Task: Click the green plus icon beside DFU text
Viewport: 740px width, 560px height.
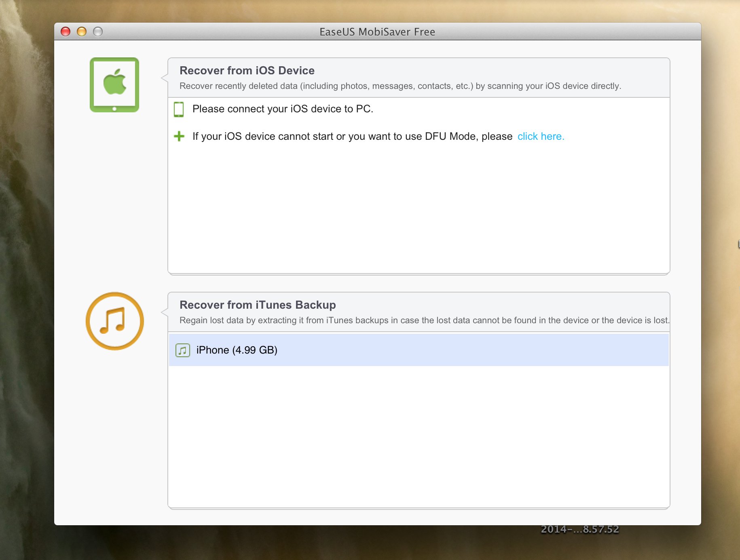Action: click(179, 137)
